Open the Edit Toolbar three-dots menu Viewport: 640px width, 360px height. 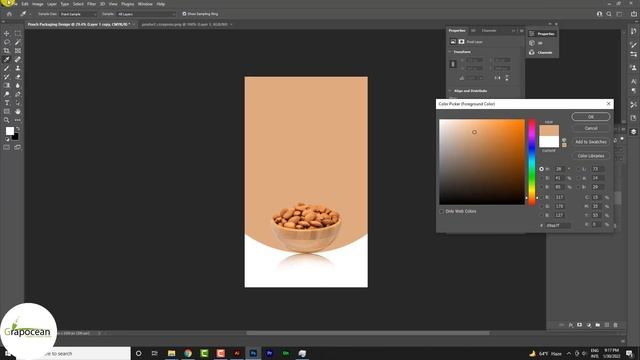click(18, 120)
